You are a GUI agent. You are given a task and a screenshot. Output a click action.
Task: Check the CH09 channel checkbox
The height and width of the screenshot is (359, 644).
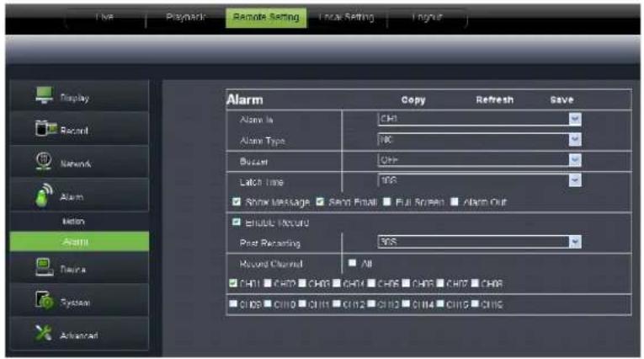(233, 303)
